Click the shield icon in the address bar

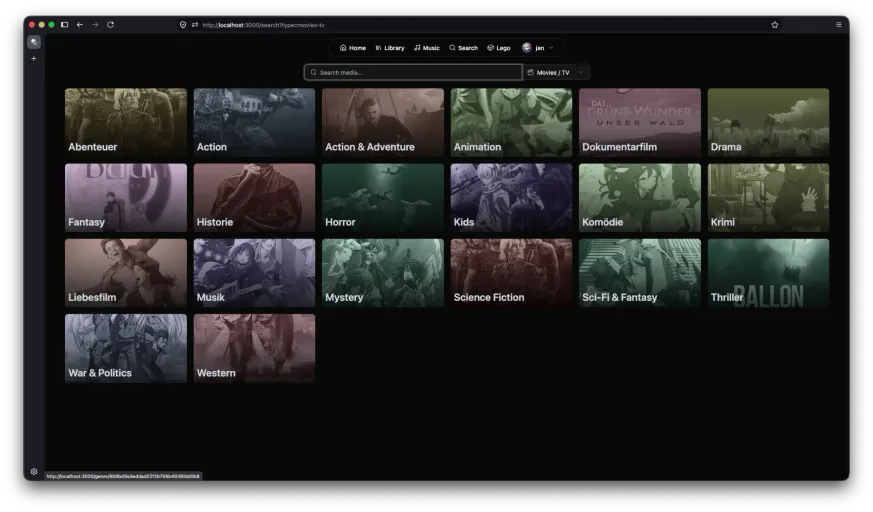183,24
